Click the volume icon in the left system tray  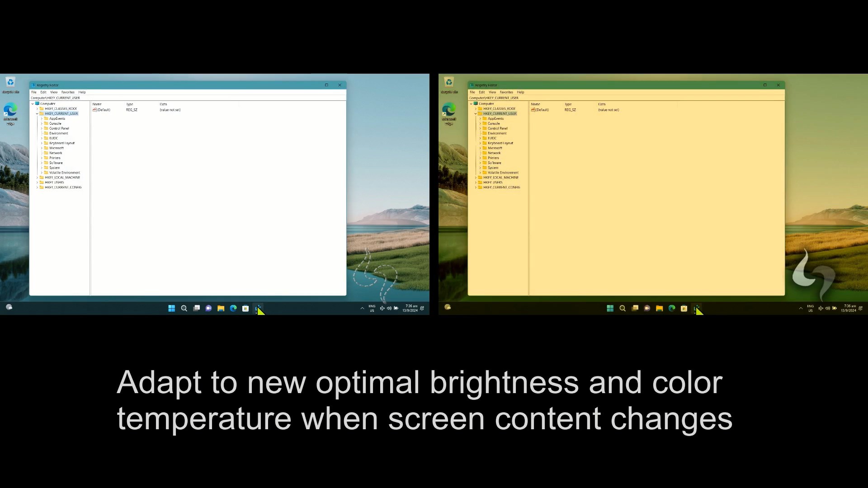tap(389, 308)
